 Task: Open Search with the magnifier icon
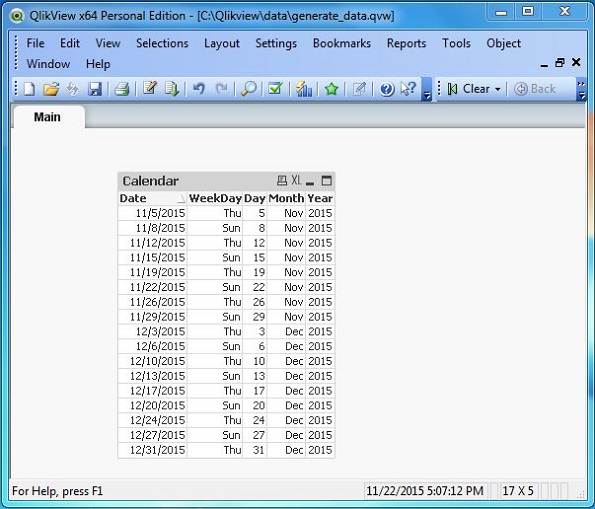(x=249, y=89)
